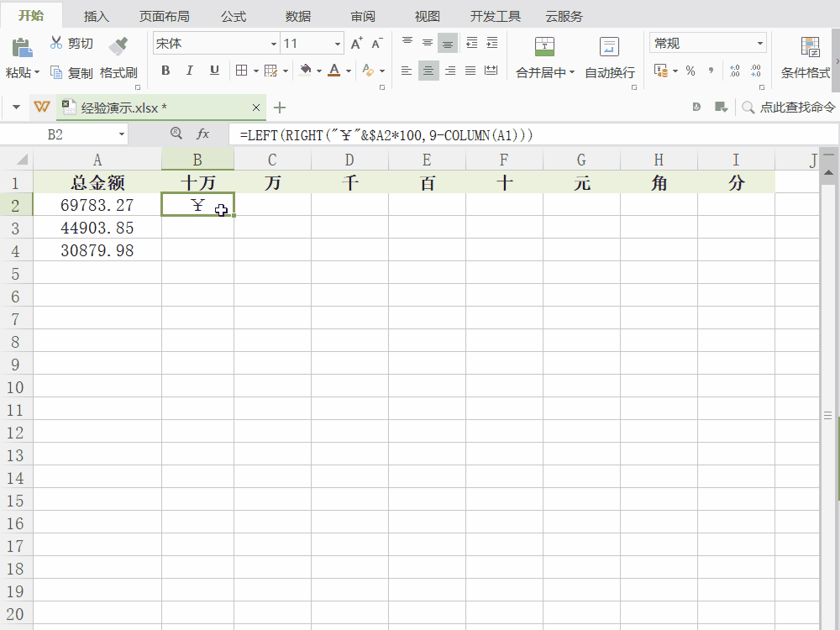Screen dimensions: 840x630
Task: Click the percent style icon
Action: pyautogui.click(x=690, y=71)
